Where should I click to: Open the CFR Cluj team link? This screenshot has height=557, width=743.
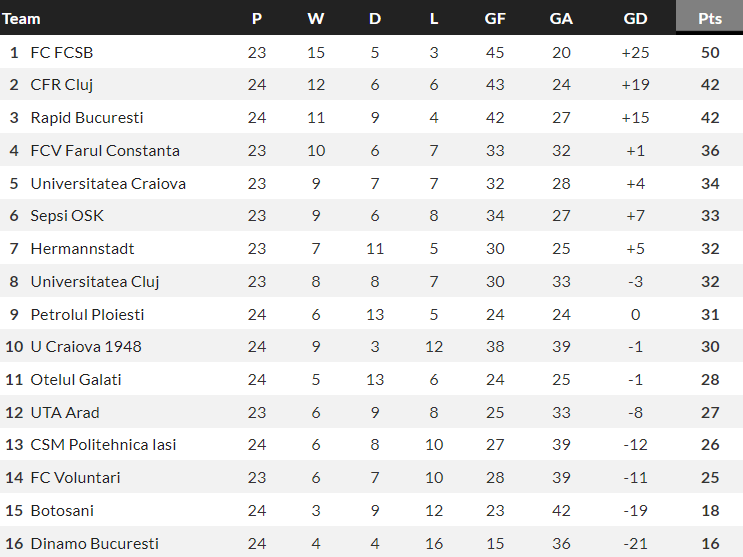coord(62,85)
